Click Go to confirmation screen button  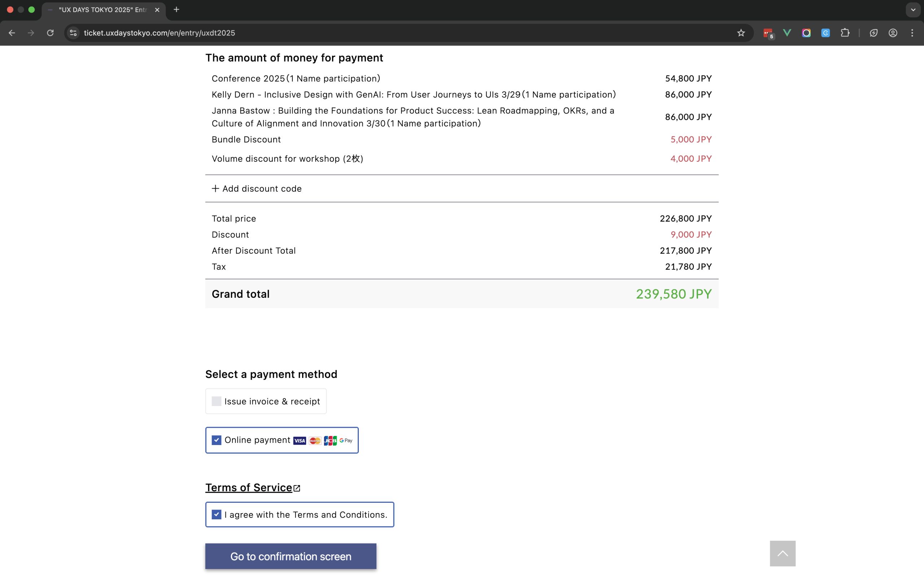pos(291,556)
